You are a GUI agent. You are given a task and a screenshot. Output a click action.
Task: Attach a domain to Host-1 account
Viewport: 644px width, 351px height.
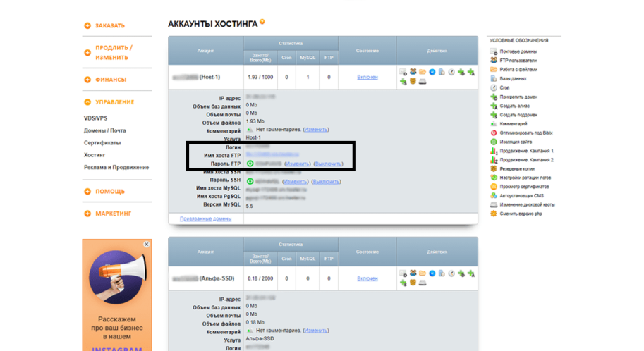461,72
